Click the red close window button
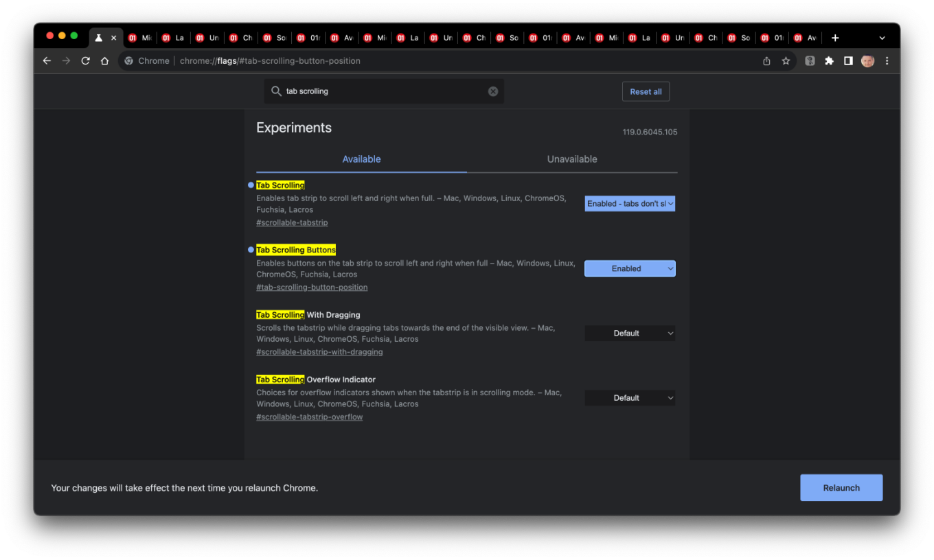This screenshot has height=560, width=934. click(x=49, y=36)
